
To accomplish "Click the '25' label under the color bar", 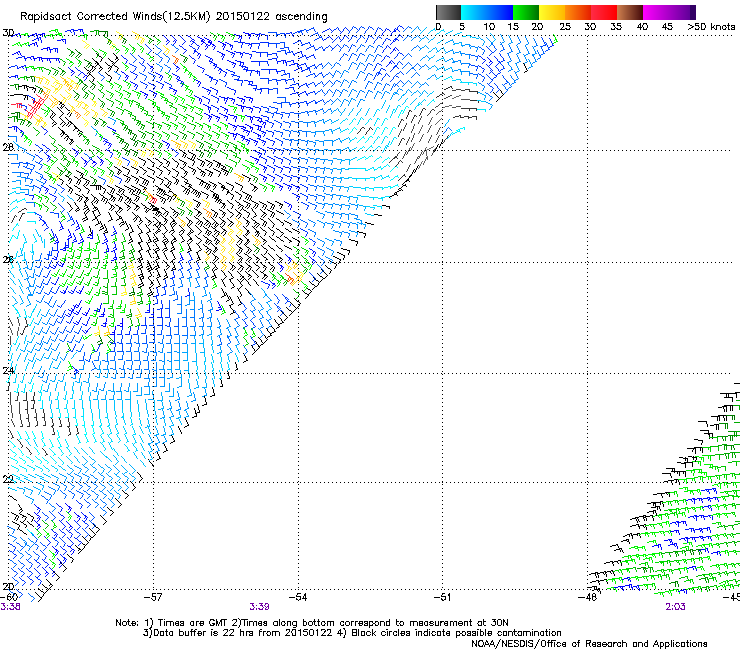I will coord(564,26).
